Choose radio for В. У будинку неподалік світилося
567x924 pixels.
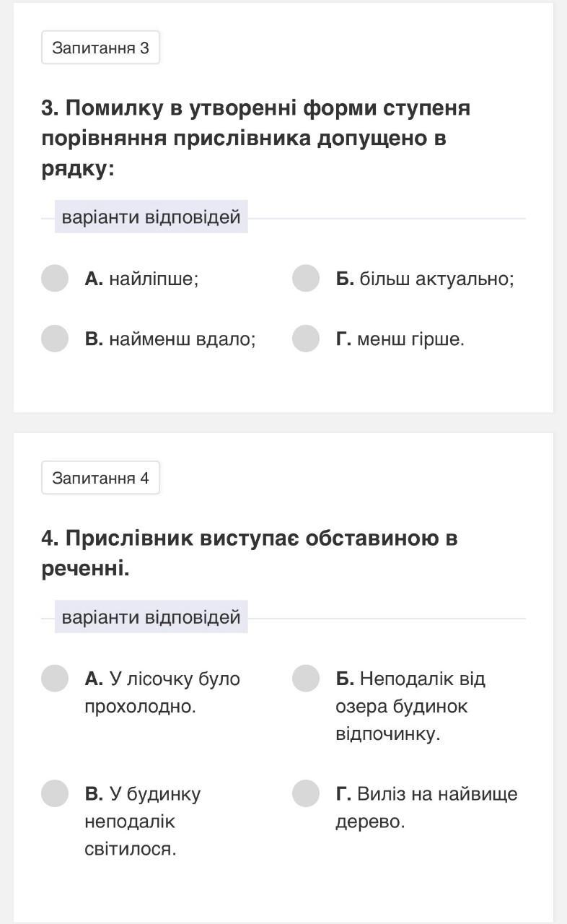[x=55, y=793]
